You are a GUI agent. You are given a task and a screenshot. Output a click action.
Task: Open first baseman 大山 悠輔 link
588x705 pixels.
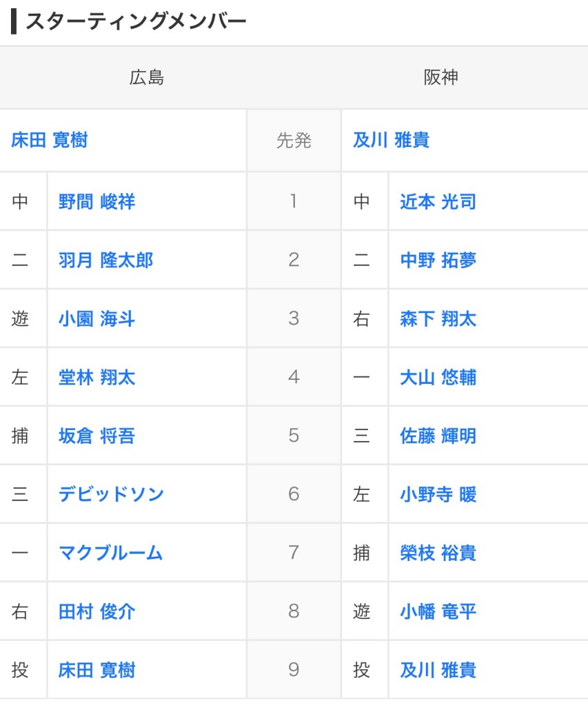click(x=438, y=378)
